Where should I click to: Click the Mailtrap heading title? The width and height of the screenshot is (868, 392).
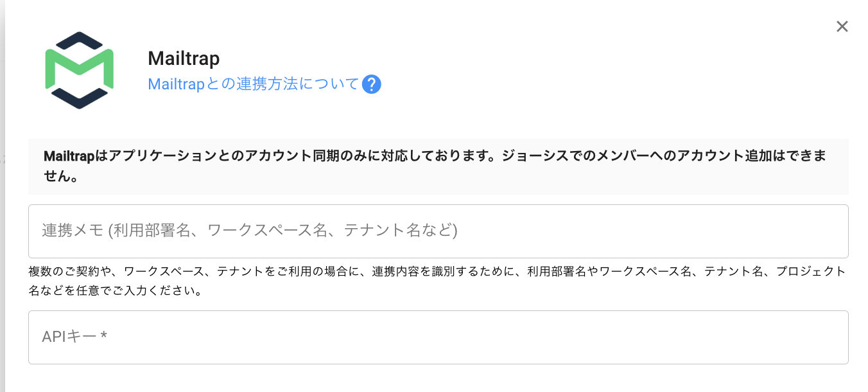pyautogui.click(x=184, y=58)
